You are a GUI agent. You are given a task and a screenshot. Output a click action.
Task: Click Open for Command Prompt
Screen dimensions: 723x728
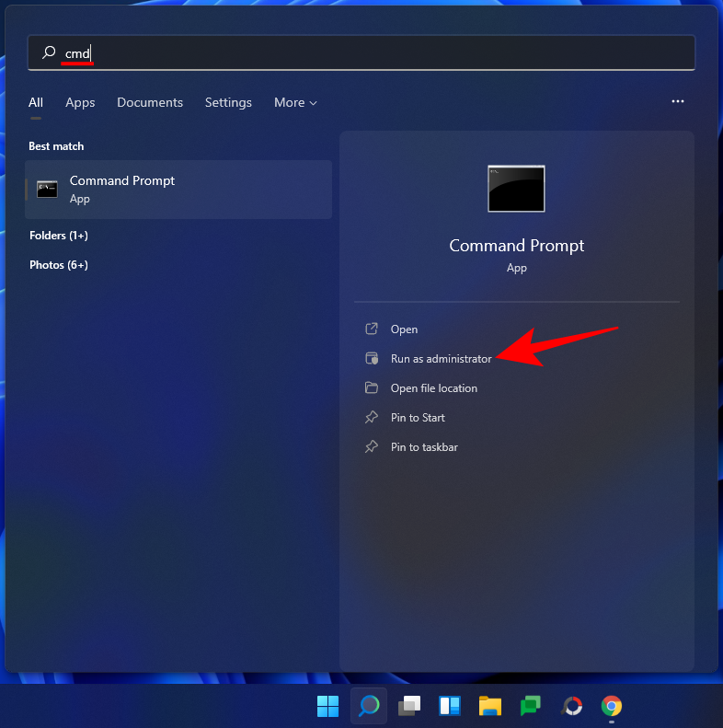[x=404, y=329]
